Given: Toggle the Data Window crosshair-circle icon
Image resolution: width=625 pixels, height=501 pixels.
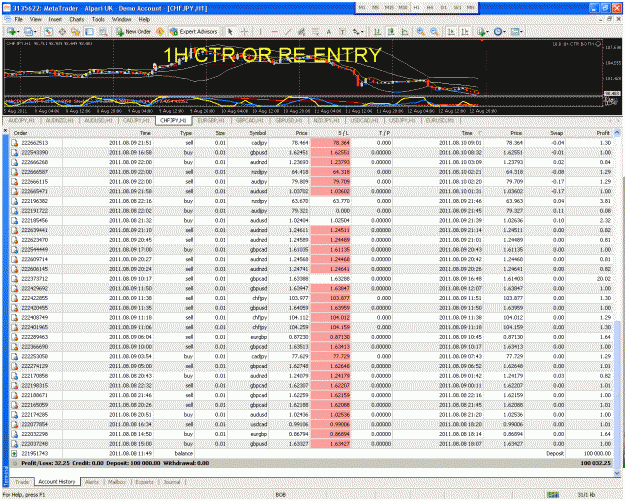Looking at the screenshot, I should 62,31.
